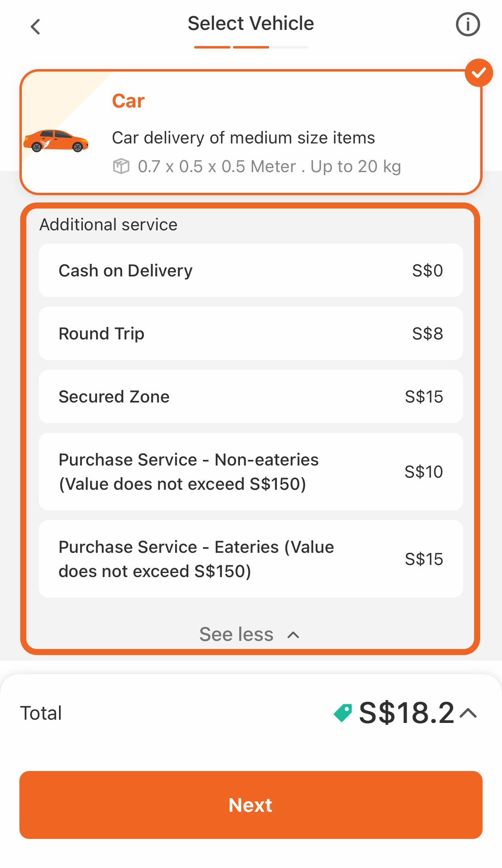
Task: Tap the green promo tag icon
Action: tap(343, 713)
